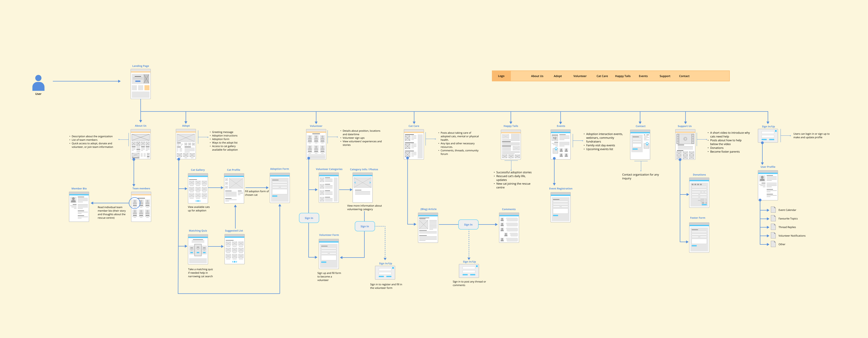
Task: Select the Other document icon
Action: (773, 244)
